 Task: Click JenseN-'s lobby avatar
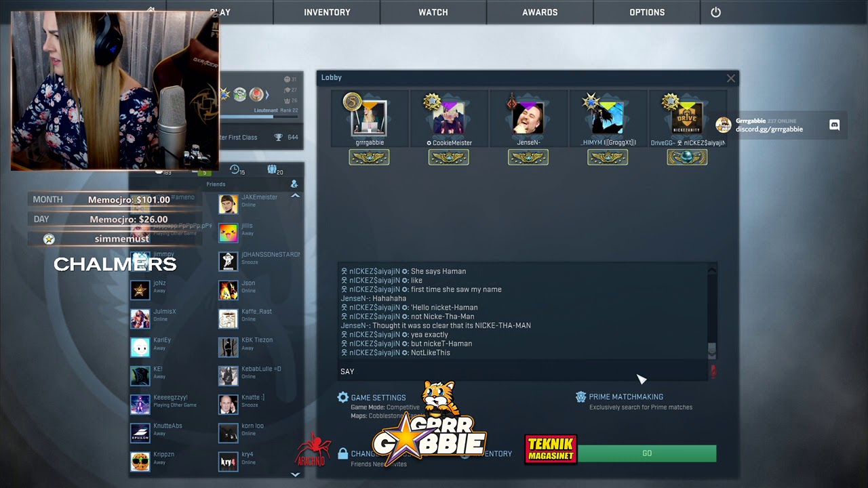pyautogui.click(x=528, y=119)
